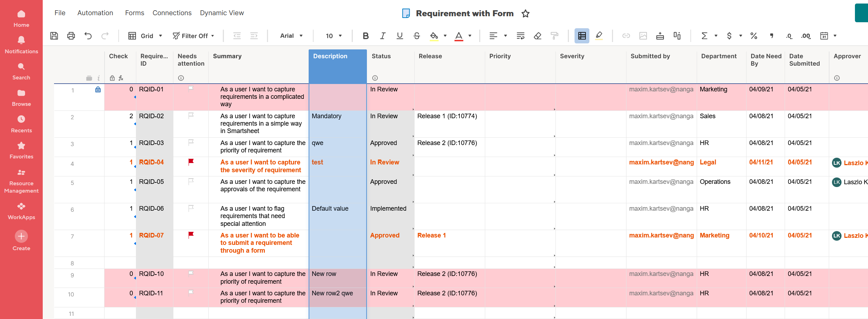Click the Print icon
This screenshot has width=868, height=319.
[x=71, y=36]
